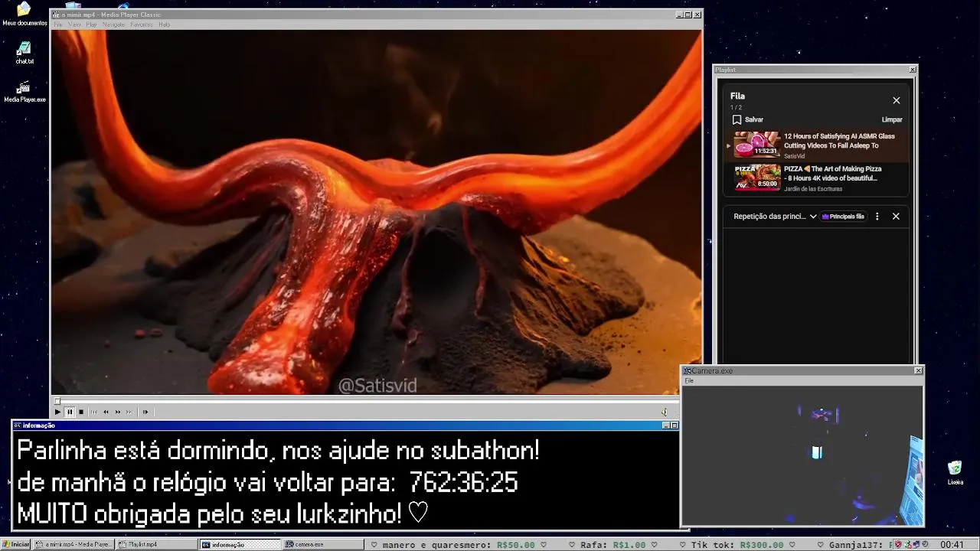Screen dimensions: 980x551
Task: Close the Repetição chat panel
Action: (x=896, y=217)
